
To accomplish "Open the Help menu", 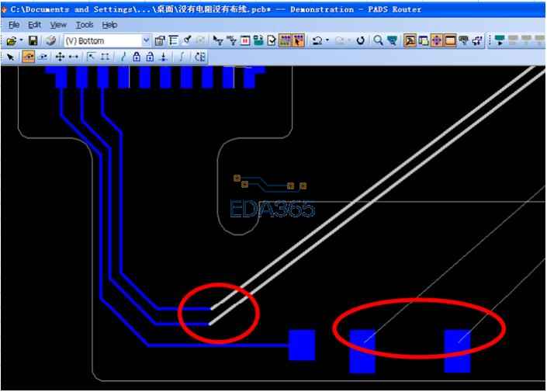I will 109,25.
